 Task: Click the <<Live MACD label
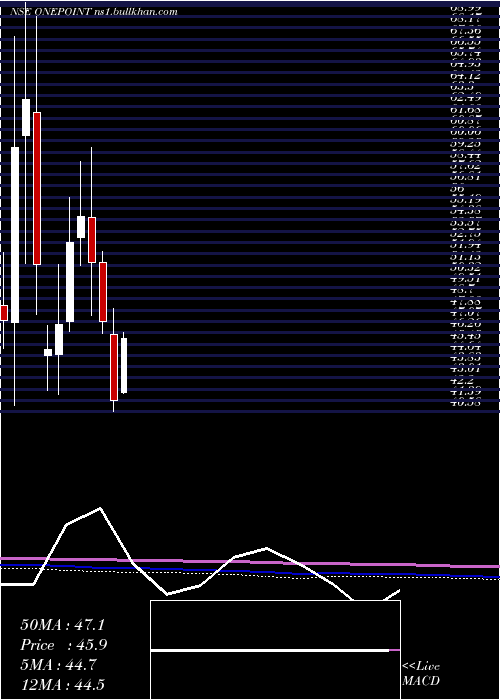point(421,674)
